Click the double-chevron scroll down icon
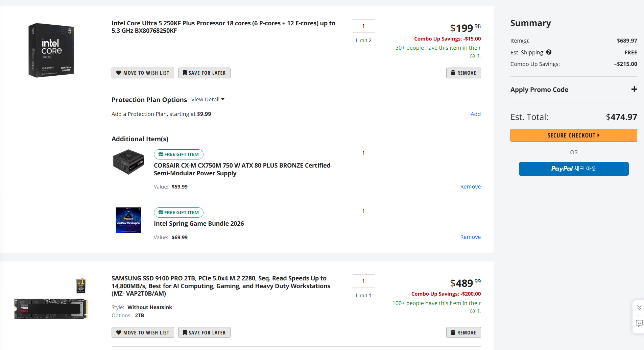Viewport: 644px width, 350px height. (639, 308)
